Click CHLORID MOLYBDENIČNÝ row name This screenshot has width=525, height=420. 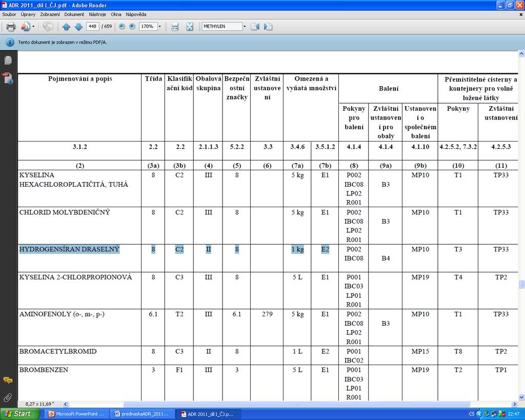click(x=65, y=212)
